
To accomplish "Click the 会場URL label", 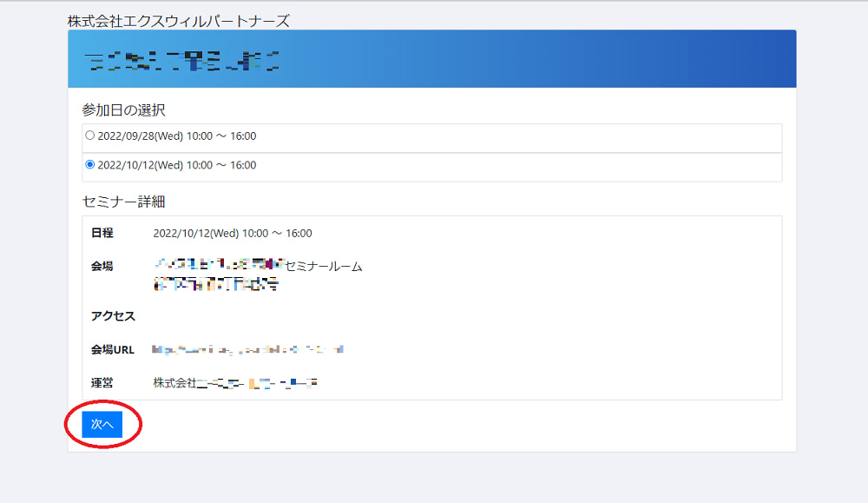I will pyautogui.click(x=112, y=349).
